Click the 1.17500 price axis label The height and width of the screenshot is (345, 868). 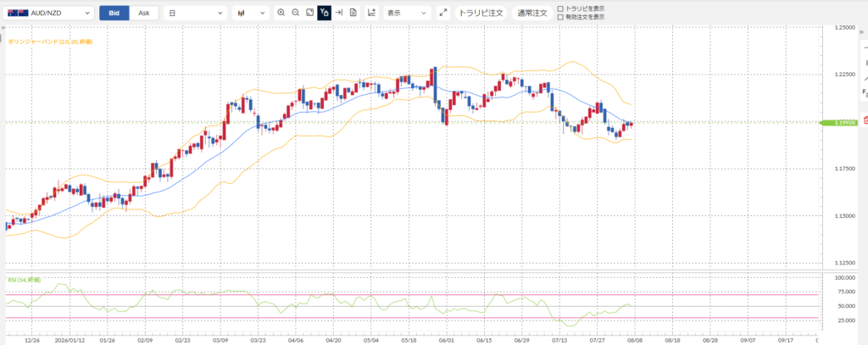[x=845, y=169]
